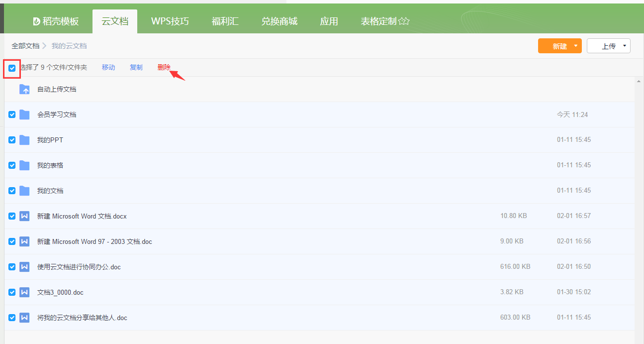644x344 pixels.
Task: Open folder name 我的PPT
Action: [50, 140]
